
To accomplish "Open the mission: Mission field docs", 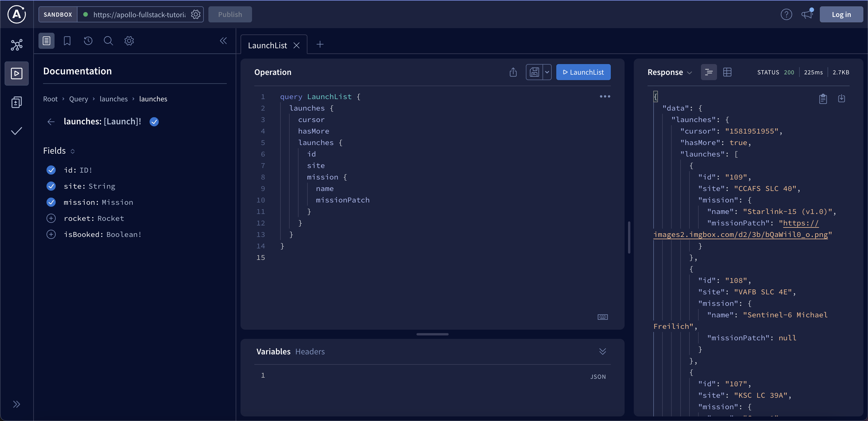I will pyautogui.click(x=98, y=202).
